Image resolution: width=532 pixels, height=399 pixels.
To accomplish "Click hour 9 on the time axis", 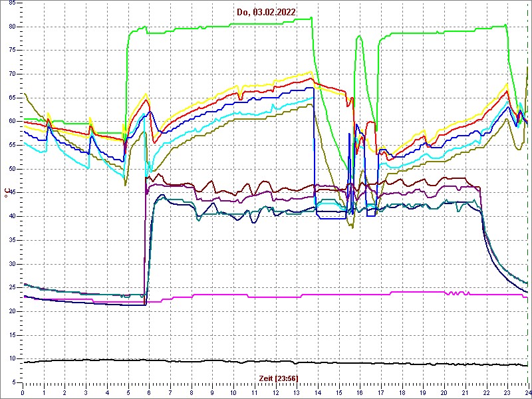I will point(212,391).
